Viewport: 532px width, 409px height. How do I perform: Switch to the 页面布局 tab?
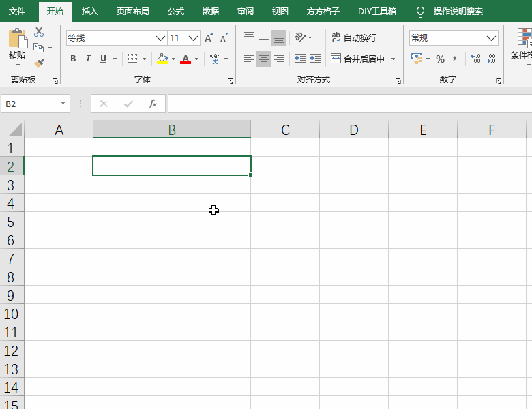[133, 12]
